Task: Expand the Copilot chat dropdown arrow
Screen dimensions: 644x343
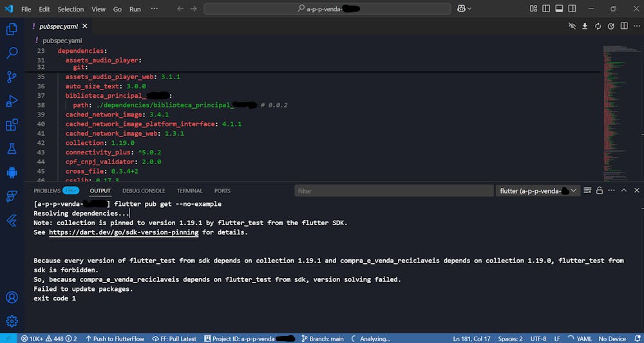Action: [x=469, y=9]
